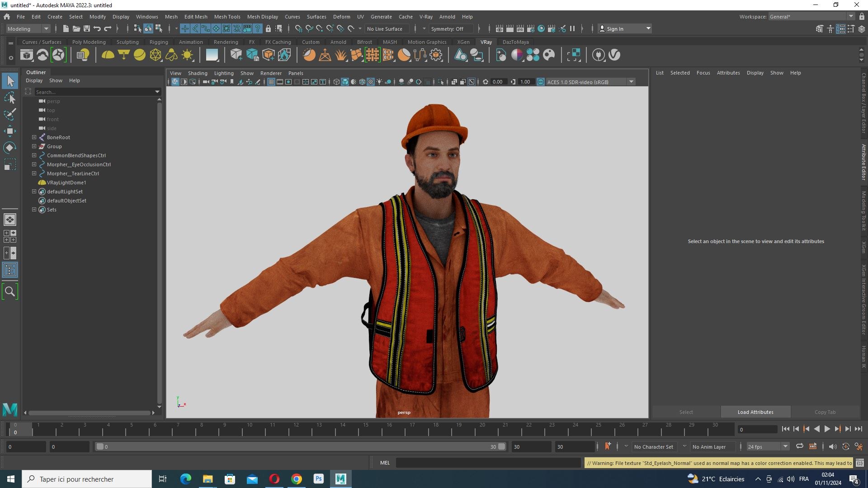
Task: Click the Home icon in menu bar
Action: 7,17
